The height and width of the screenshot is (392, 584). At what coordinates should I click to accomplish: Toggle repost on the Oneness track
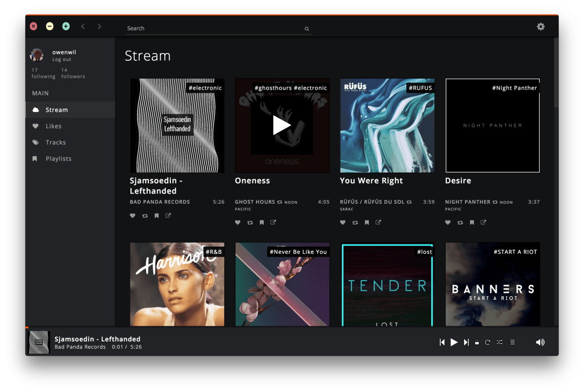(249, 222)
